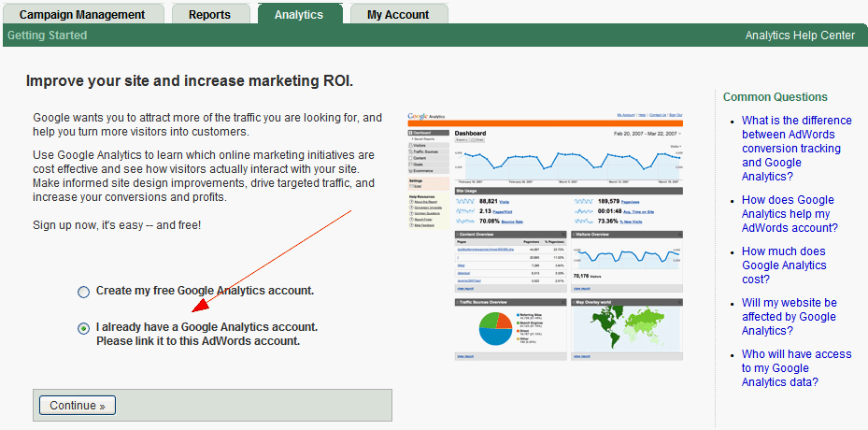Open the Getting Started sub-menu item
Viewport: 868px width, 430px height.
pos(47,36)
